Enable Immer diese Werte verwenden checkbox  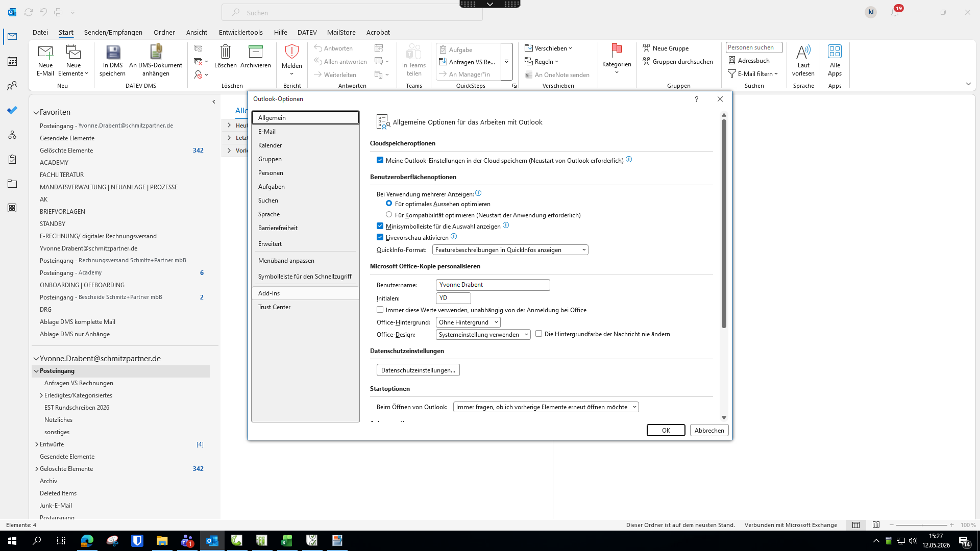tap(380, 310)
